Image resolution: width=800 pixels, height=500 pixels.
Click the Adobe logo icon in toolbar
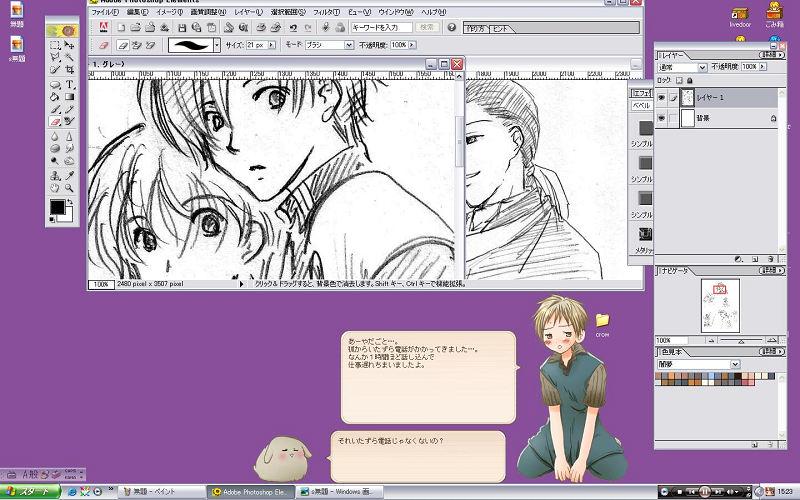coord(104,27)
